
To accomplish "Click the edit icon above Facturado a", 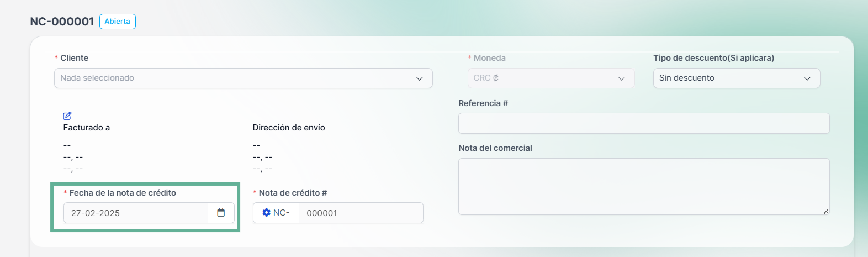I will 67,116.
